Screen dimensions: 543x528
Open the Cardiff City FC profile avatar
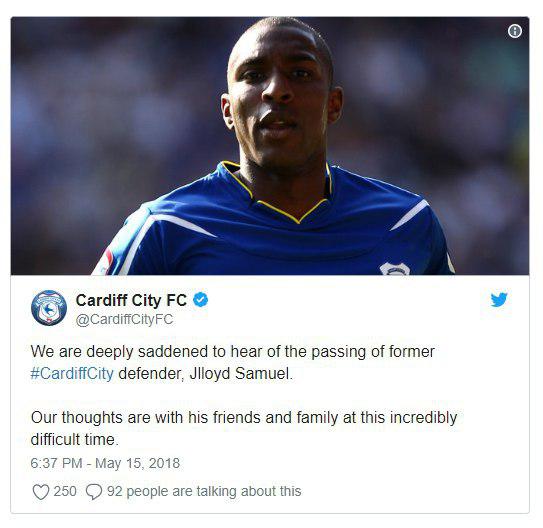pos(49,308)
